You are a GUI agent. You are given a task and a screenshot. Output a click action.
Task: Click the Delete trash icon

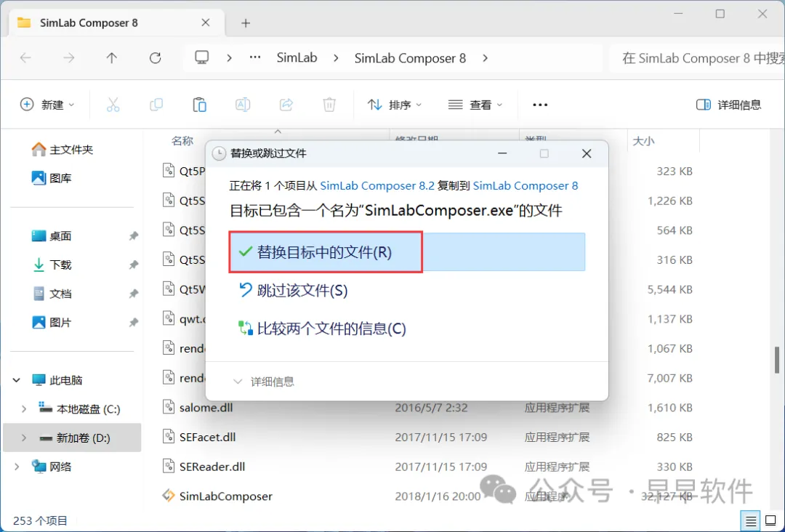pos(329,105)
